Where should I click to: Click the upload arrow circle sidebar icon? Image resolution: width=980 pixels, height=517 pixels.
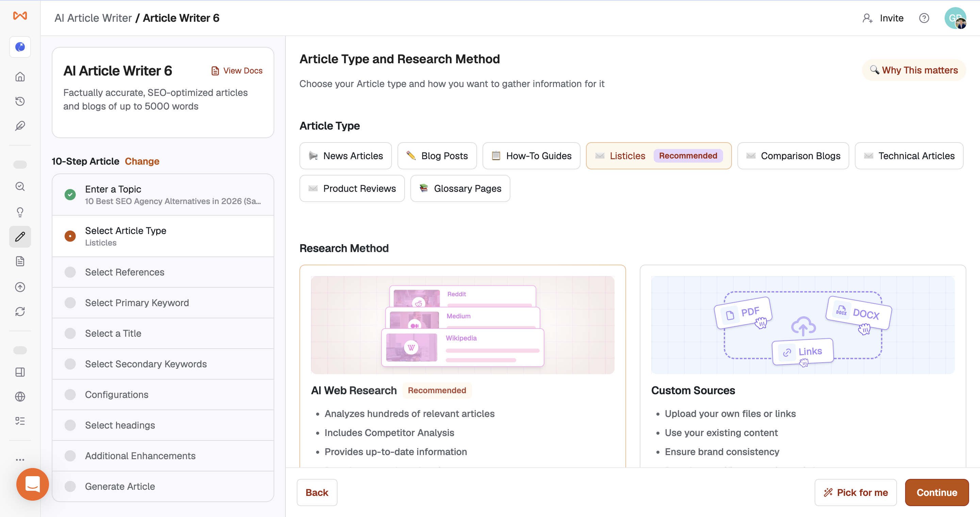(x=20, y=287)
